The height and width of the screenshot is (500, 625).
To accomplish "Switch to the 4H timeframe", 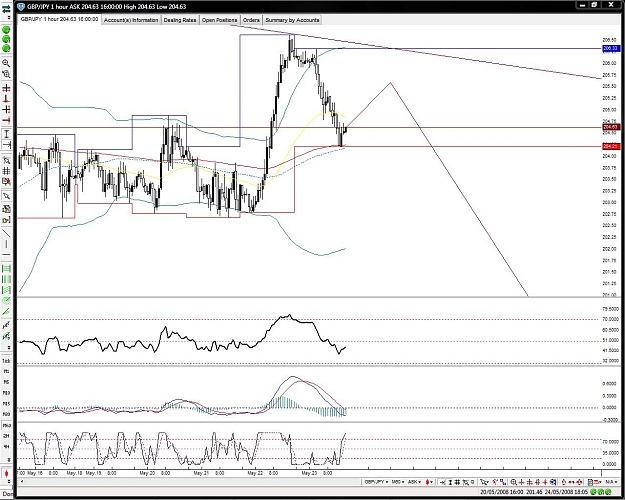I will 6,447.
